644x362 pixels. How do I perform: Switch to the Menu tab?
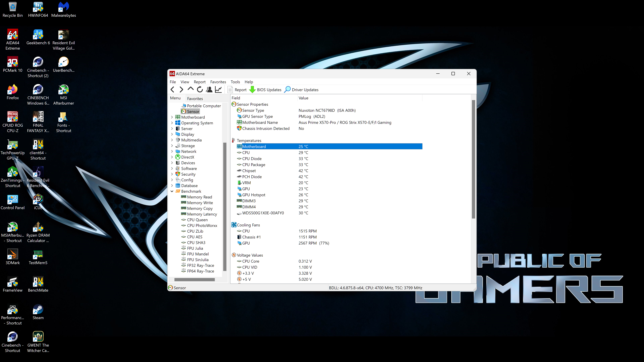click(x=175, y=98)
